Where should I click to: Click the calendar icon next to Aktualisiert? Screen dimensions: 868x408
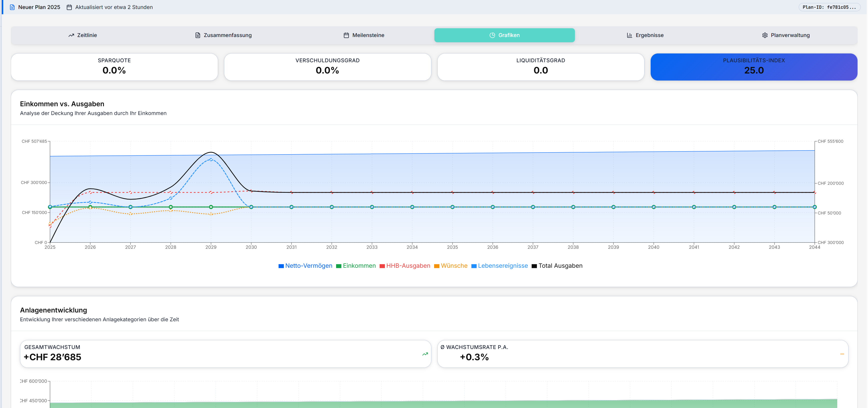[69, 7]
